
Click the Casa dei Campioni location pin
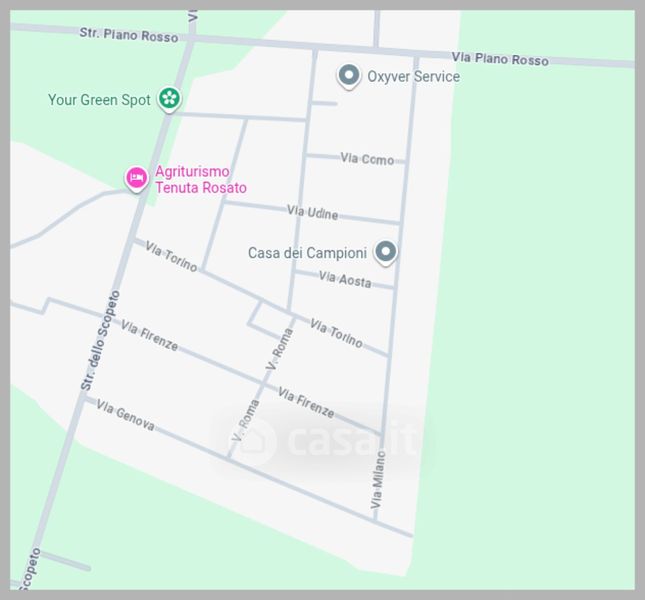coord(385,252)
